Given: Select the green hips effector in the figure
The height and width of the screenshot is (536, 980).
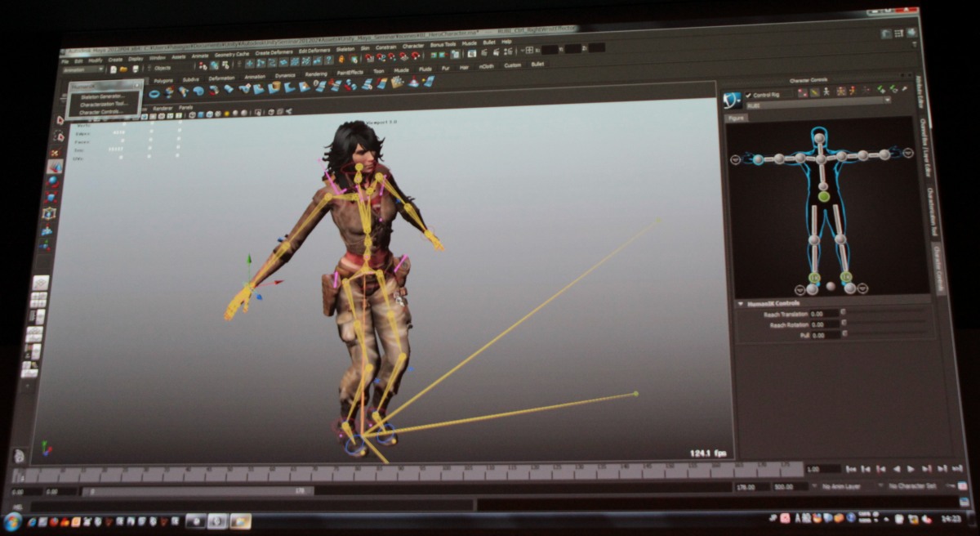Looking at the screenshot, I should point(824,196).
